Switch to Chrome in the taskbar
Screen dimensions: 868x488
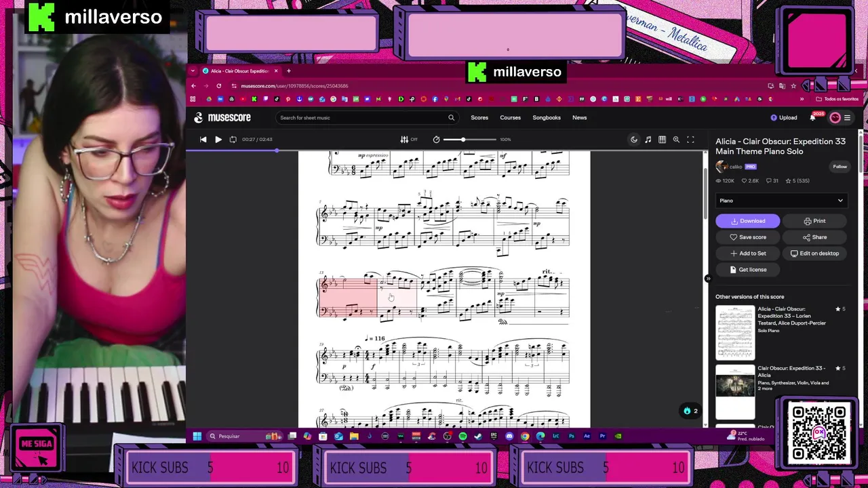(525, 436)
